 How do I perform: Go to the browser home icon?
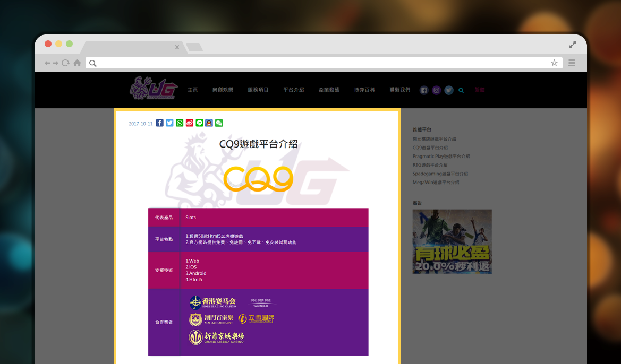tap(77, 63)
